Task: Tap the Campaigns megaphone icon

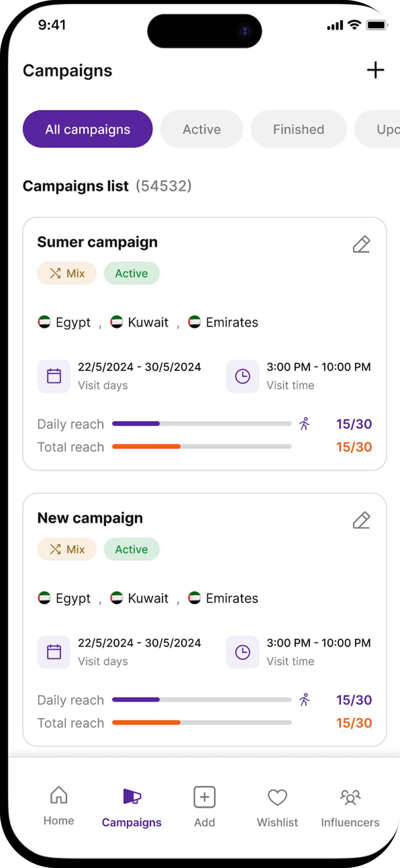Action: [x=132, y=797]
